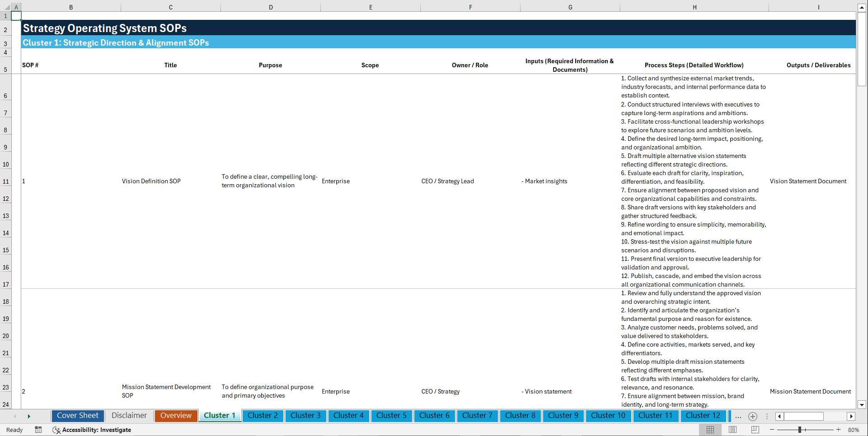Select column H header
Screen dimensions: 868x436
(694, 7)
